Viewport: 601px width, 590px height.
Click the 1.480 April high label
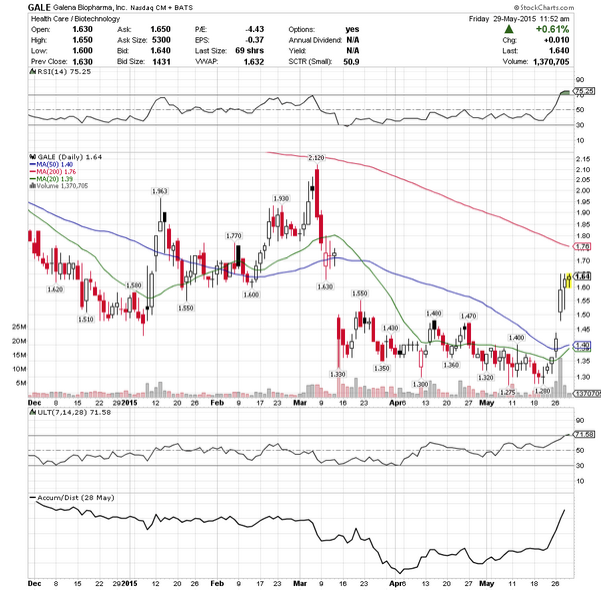coord(434,313)
